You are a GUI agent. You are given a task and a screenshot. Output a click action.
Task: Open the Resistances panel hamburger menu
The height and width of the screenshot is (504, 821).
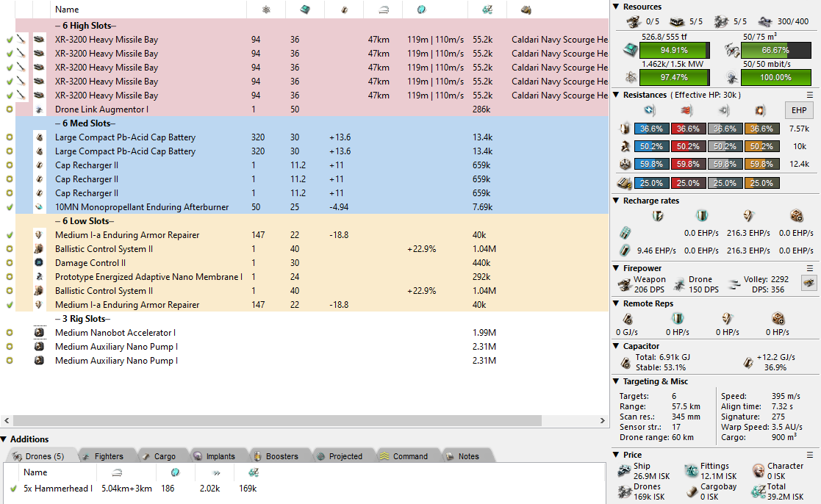click(x=810, y=95)
